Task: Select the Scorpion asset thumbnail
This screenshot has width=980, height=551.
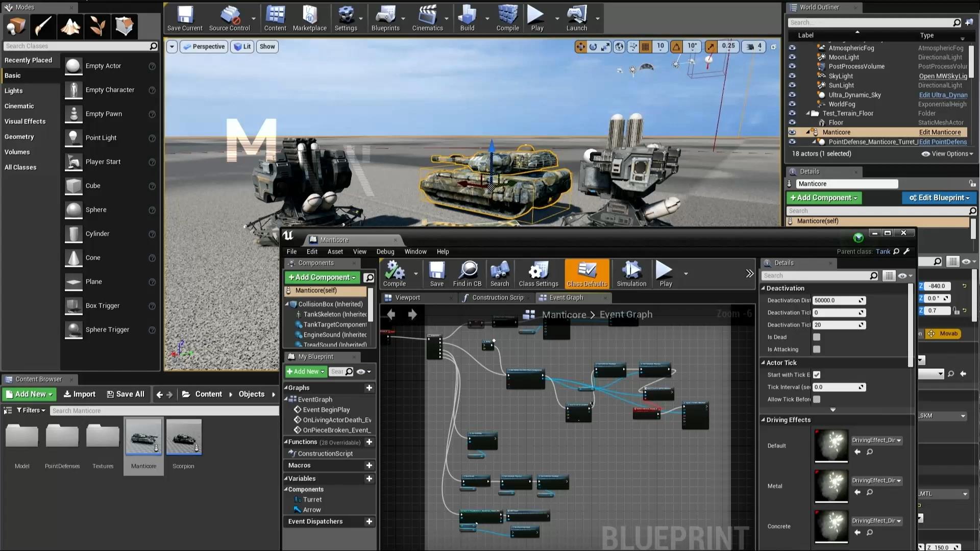Action: click(184, 437)
